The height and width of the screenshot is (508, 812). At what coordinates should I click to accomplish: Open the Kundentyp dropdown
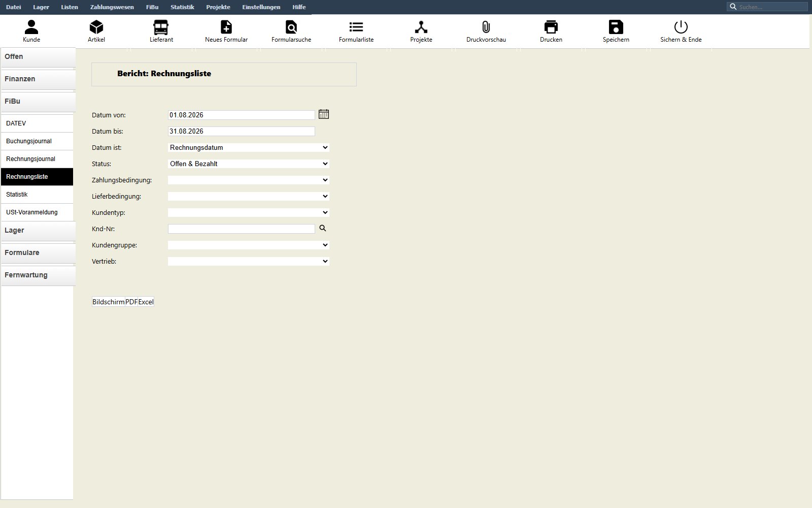pyautogui.click(x=249, y=212)
